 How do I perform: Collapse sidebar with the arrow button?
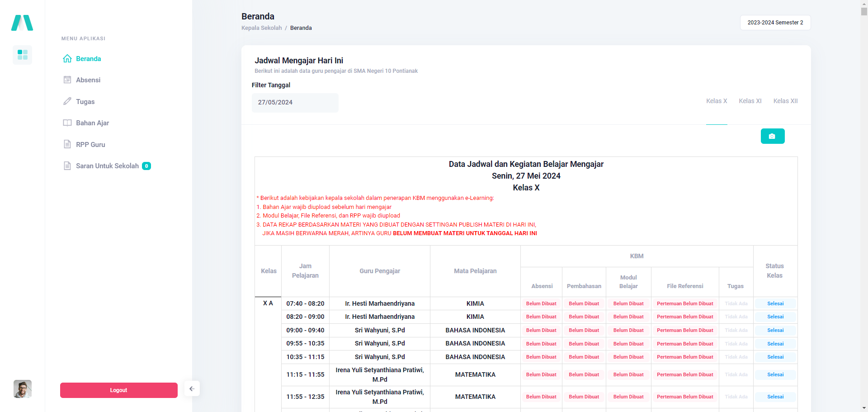point(192,389)
